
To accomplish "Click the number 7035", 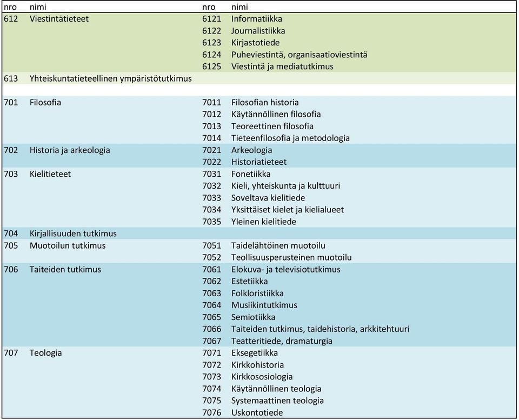I will tap(211, 222).
